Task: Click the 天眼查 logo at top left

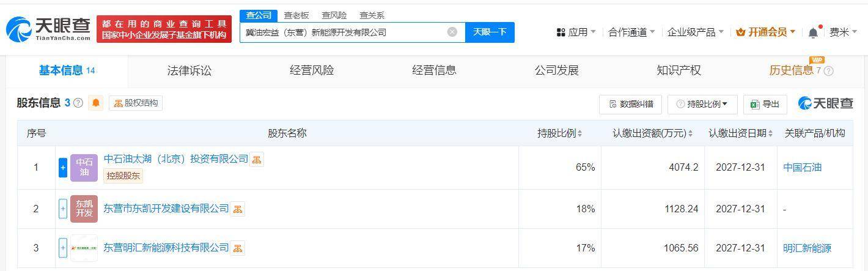Action: click(x=48, y=29)
